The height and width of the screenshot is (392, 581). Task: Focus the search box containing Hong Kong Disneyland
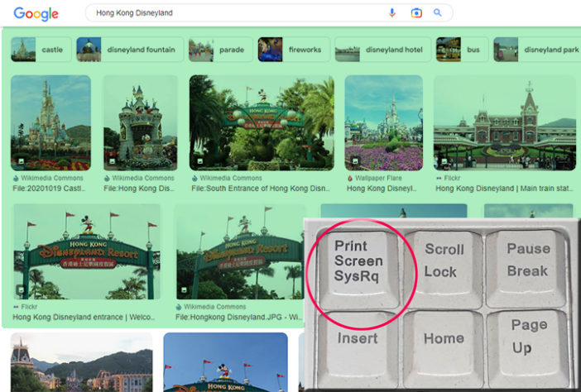coord(269,13)
